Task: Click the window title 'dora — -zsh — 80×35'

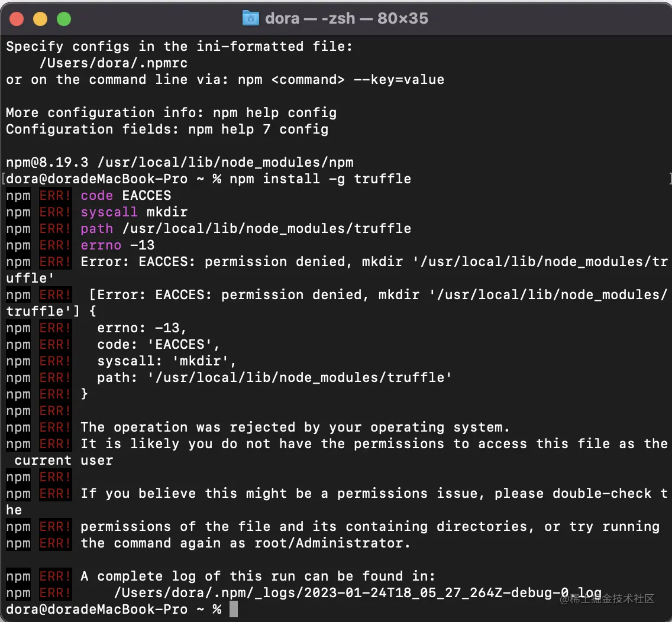Action: [346, 18]
